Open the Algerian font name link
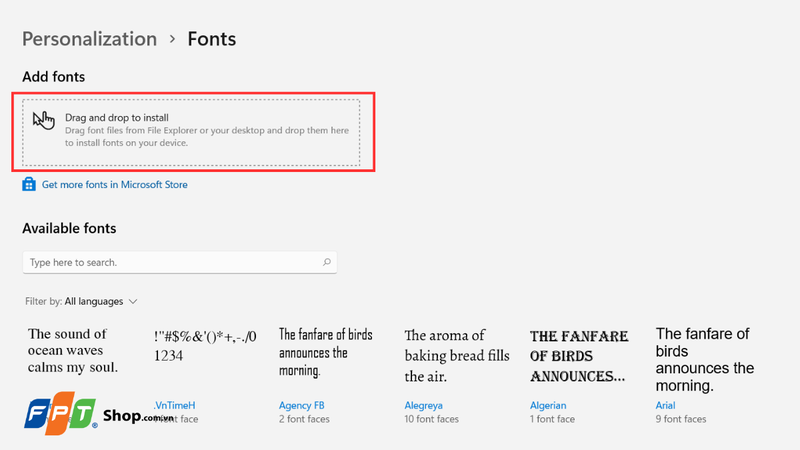The width and height of the screenshot is (800, 450). [x=548, y=405]
